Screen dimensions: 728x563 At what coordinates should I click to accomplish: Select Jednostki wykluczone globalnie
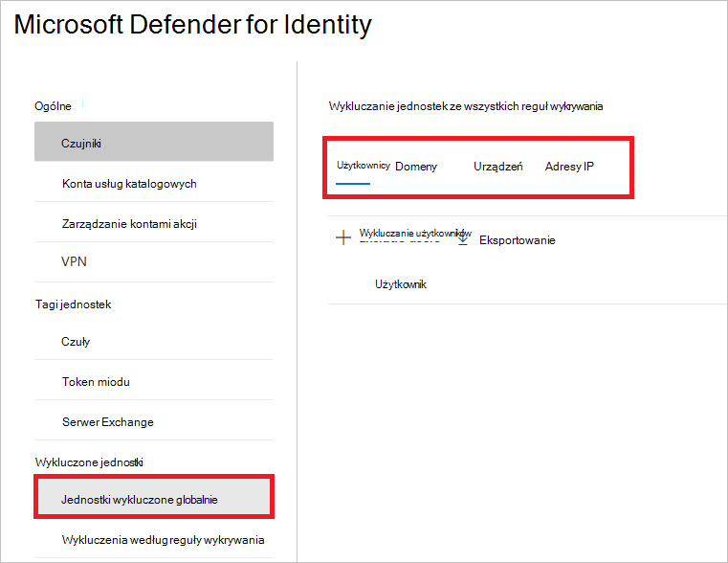[x=154, y=497]
